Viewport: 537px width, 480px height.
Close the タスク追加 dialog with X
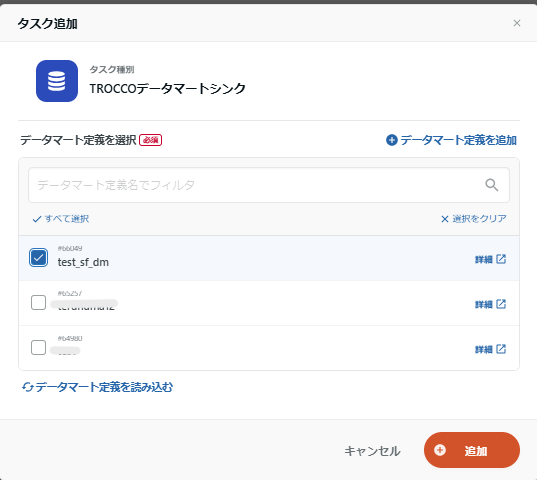click(517, 23)
